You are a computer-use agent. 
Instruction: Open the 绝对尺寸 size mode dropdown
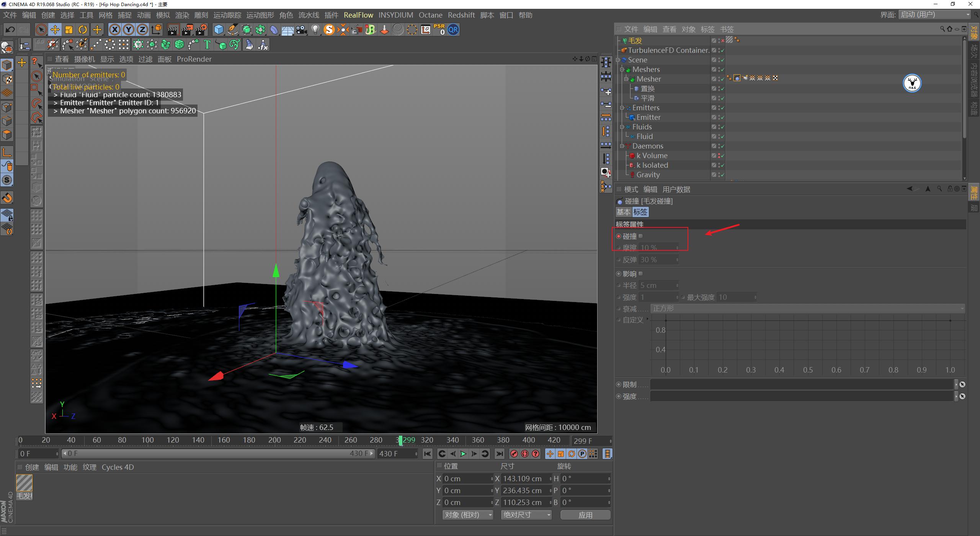(x=526, y=515)
